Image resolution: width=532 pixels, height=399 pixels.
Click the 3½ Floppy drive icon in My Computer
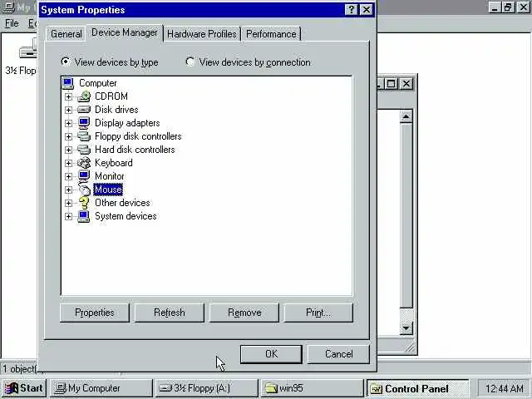click(x=28, y=50)
